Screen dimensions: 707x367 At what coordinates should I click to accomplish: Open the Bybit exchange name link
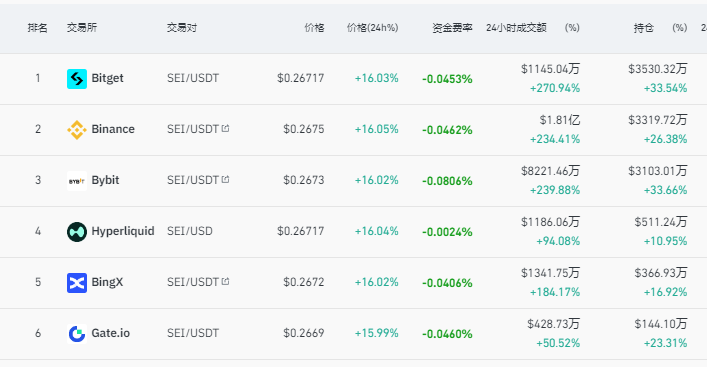pyautogui.click(x=105, y=180)
